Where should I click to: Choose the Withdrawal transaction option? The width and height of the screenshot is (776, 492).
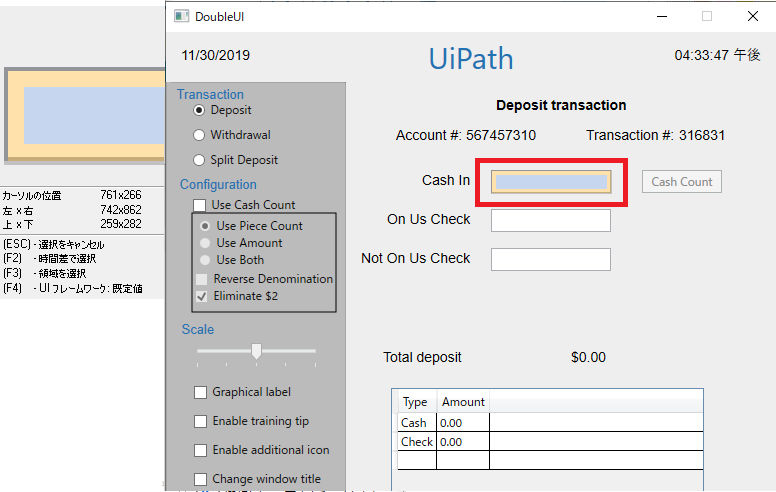199,135
